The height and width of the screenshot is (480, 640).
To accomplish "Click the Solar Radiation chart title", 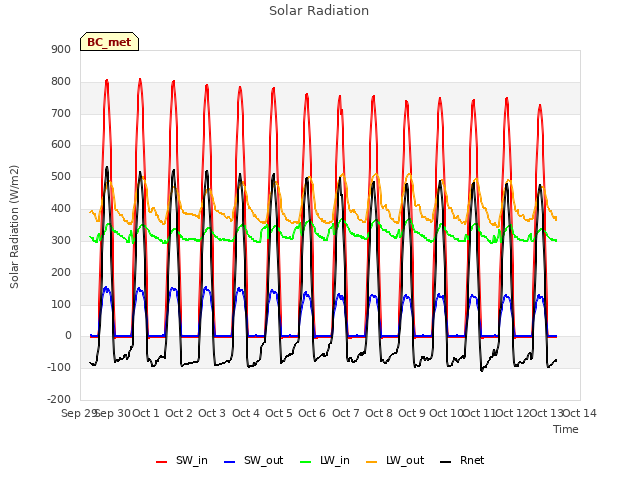I will click(319, 11).
